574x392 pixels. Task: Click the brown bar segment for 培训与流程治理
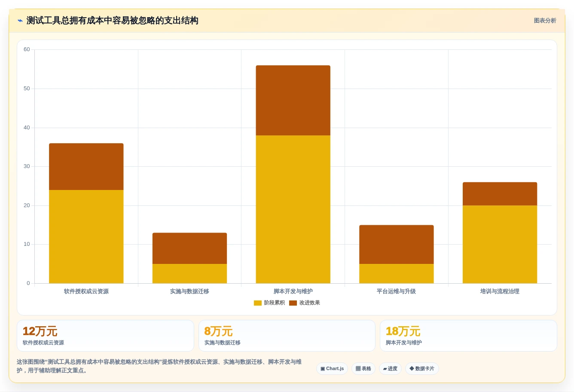500,194
